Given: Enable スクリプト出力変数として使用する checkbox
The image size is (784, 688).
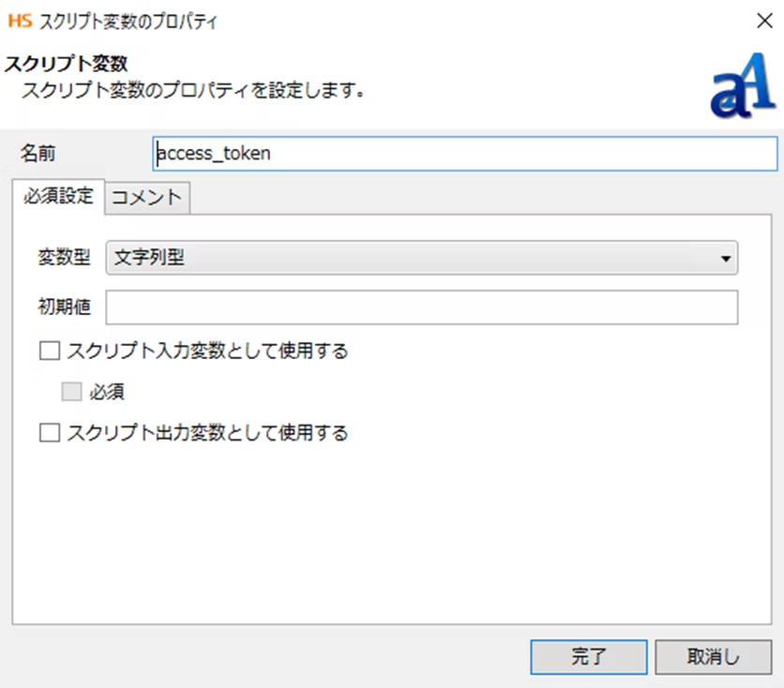Looking at the screenshot, I should click(x=50, y=433).
